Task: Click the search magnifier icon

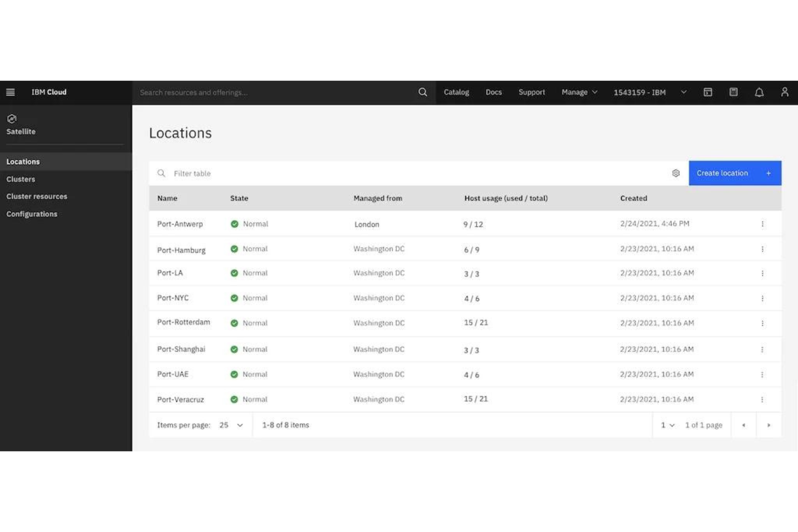Action: point(423,92)
